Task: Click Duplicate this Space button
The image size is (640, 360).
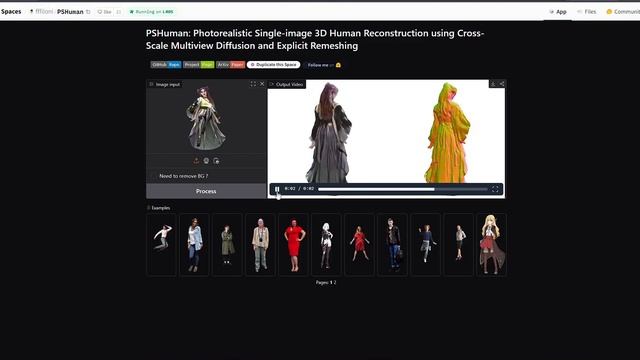Action: coord(273,64)
